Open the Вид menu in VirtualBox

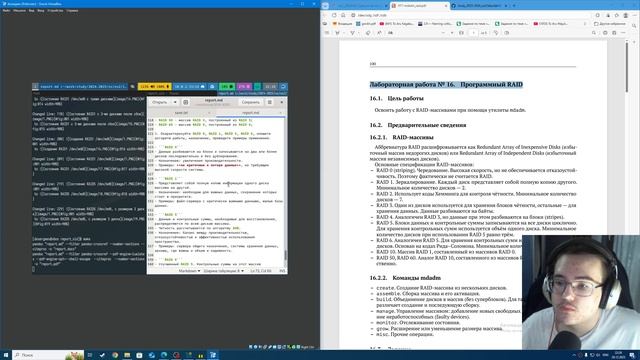pos(31,10)
